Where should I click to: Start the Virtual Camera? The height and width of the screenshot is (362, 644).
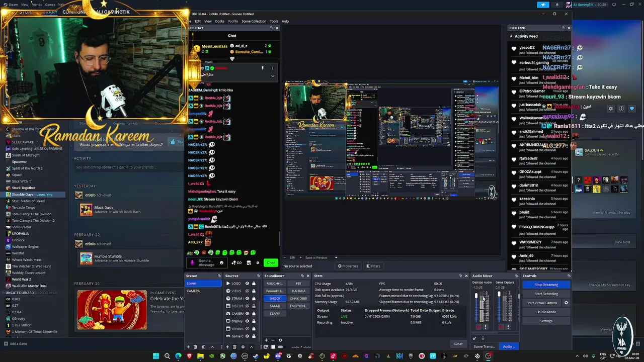pyautogui.click(x=542, y=303)
